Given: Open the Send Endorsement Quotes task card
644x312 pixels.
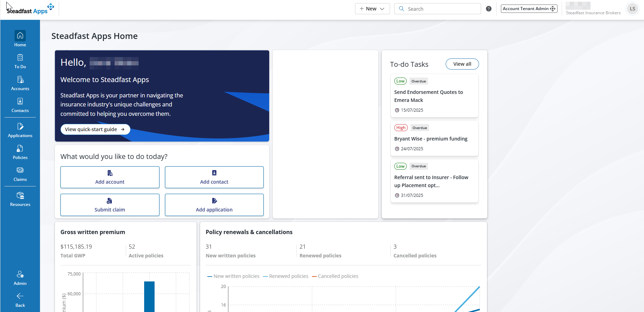Looking at the screenshot, I should pyautogui.click(x=435, y=96).
